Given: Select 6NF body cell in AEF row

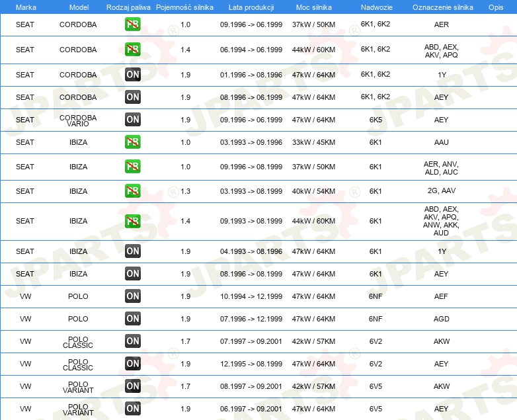Looking at the screenshot, I should [x=376, y=296].
